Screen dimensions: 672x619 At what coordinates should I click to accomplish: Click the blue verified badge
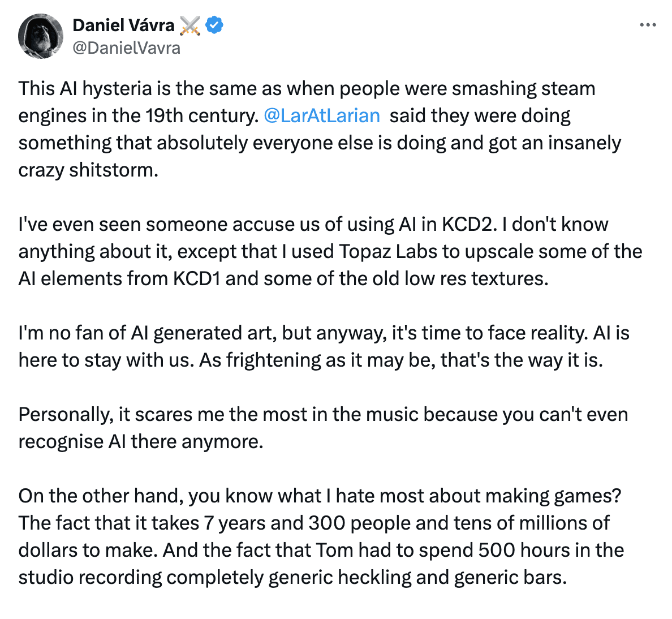coord(214,25)
